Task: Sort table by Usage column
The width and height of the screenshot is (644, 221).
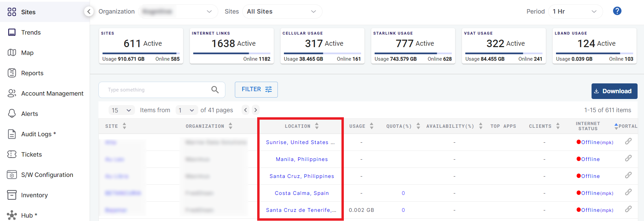Action: (372, 126)
